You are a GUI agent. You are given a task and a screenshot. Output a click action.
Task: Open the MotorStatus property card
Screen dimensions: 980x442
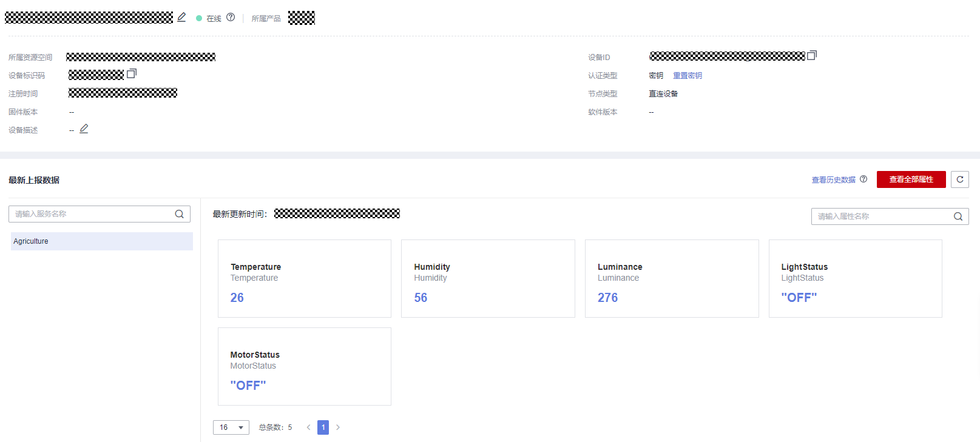point(305,366)
